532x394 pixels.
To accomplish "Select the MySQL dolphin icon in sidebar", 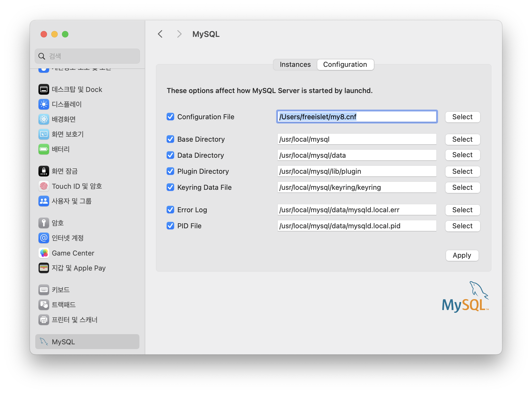I will (44, 342).
